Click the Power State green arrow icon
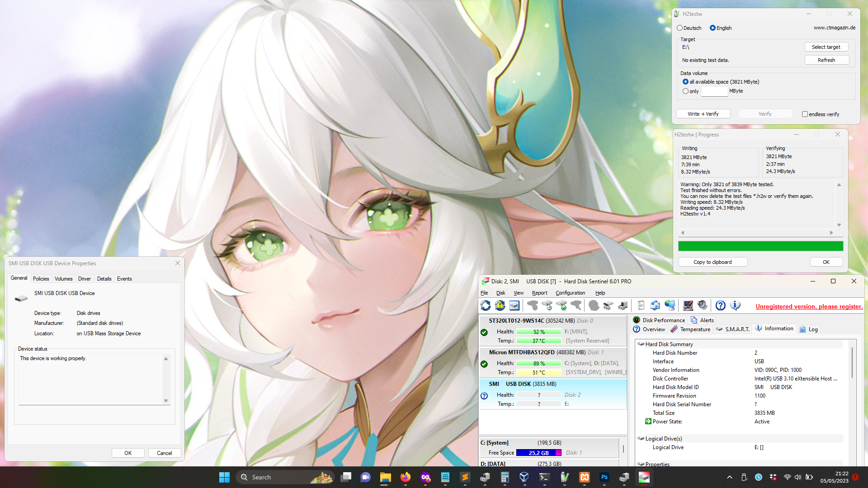 tap(648, 421)
